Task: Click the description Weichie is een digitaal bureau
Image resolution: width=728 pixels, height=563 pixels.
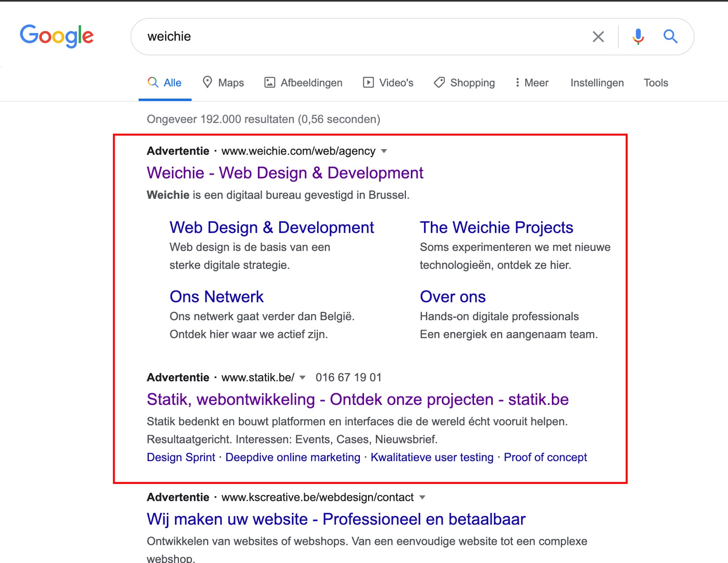Action: 278,195
